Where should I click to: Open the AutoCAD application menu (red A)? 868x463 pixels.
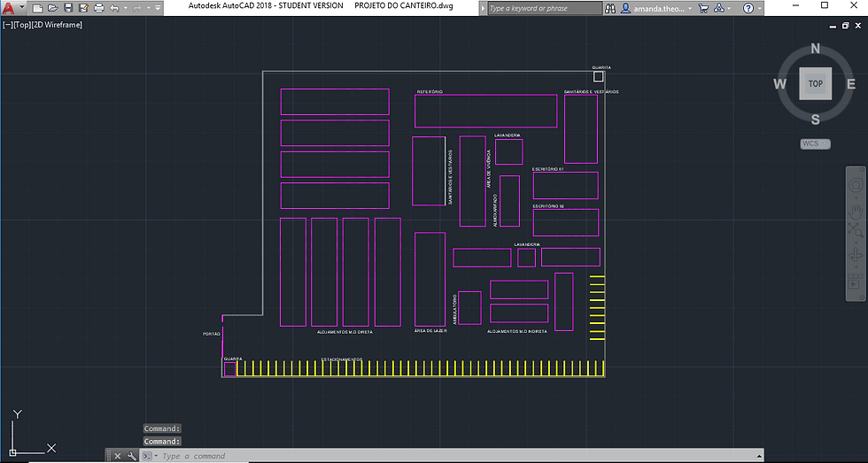[8, 8]
